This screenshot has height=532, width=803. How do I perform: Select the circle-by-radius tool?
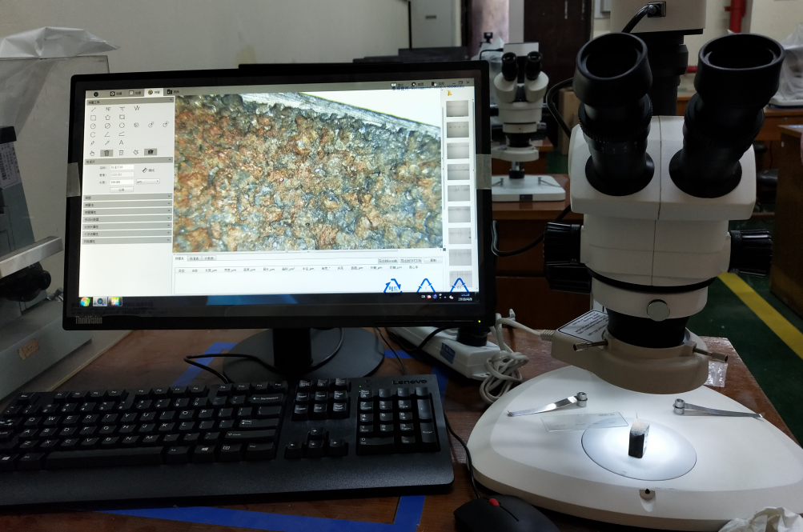[x=93, y=126]
